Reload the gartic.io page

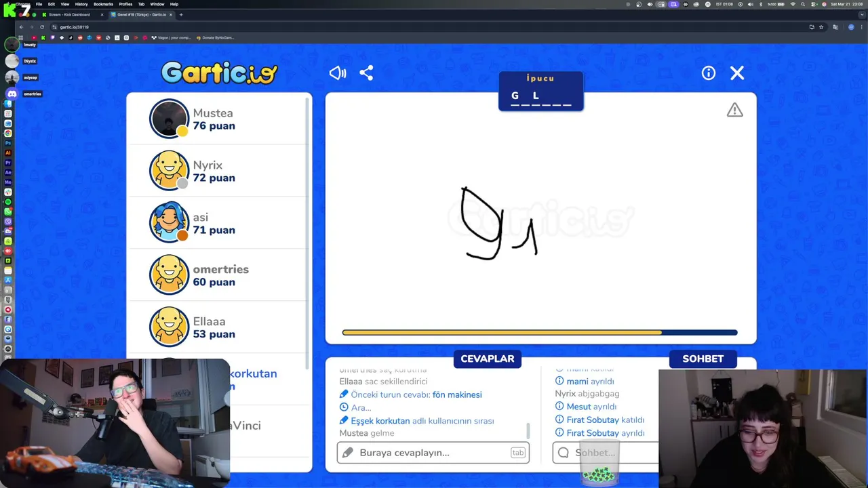(42, 27)
